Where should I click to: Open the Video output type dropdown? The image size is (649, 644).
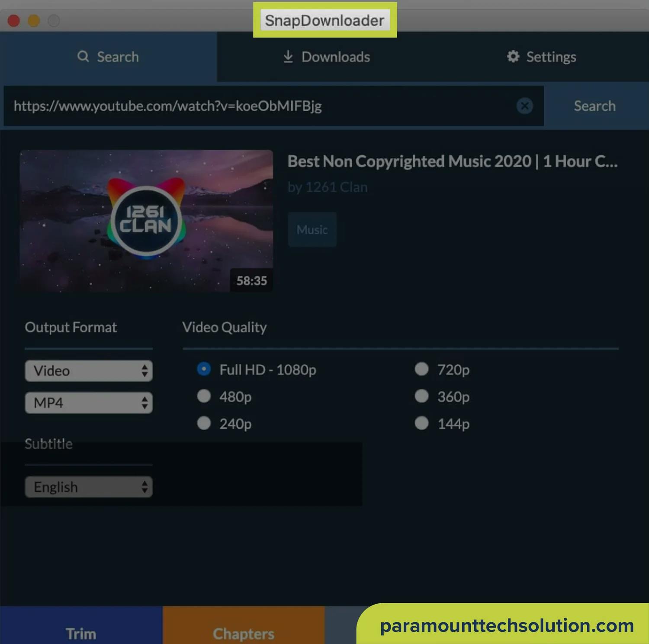(x=89, y=370)
